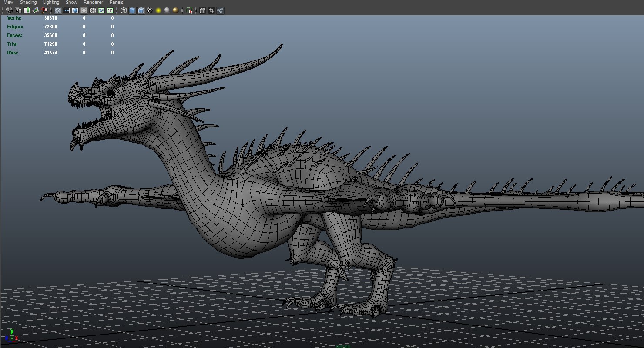Open the camera attribute editor icon
This screenshot has height=348, width=644.
(17, 11)
